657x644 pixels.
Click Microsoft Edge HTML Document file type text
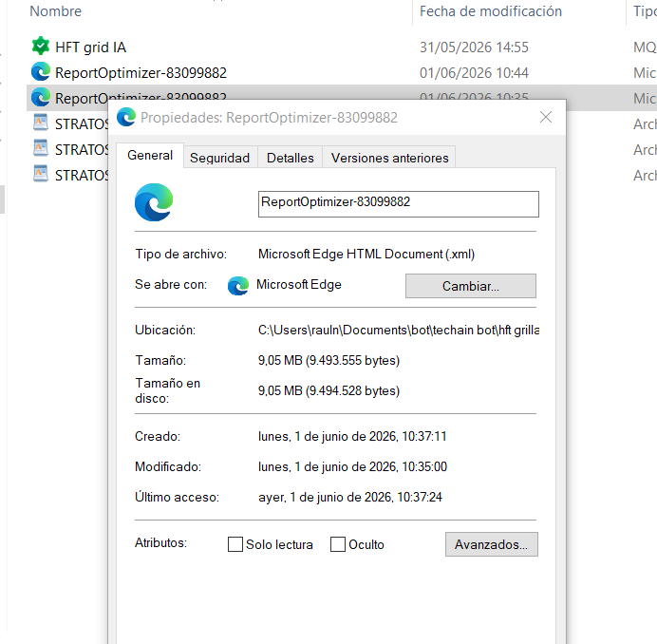[x=366, y=254]
